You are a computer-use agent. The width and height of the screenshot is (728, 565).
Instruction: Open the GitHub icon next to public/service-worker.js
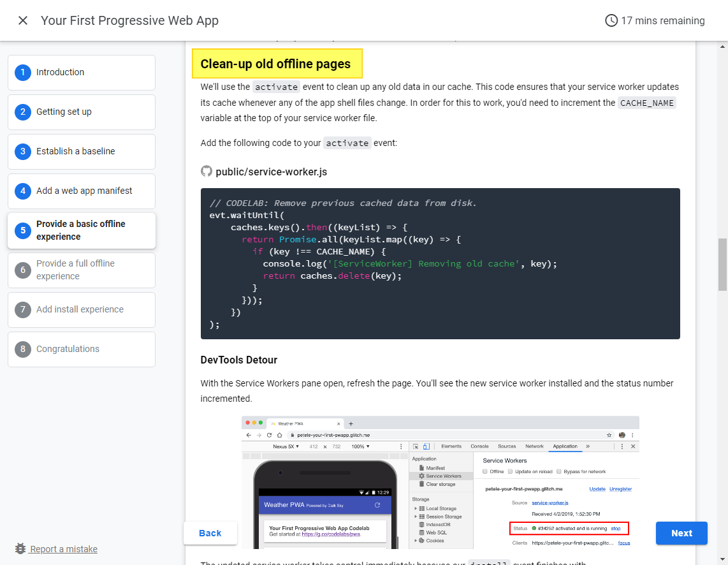pyautogui.click(x=206, y=172)
